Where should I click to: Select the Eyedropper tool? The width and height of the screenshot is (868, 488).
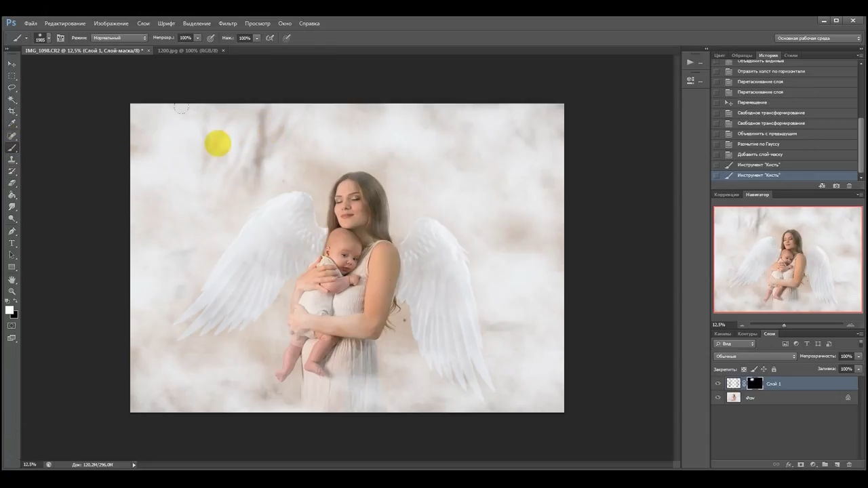12,123
